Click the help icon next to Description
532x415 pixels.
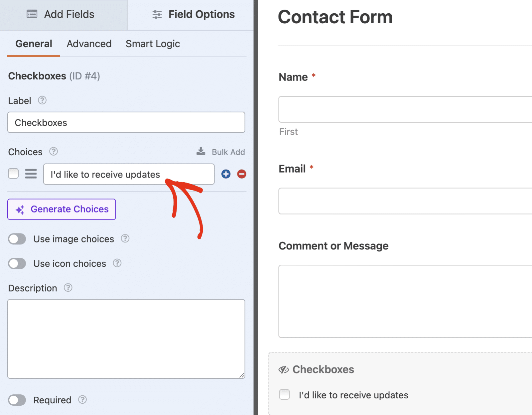click(68, 288)
